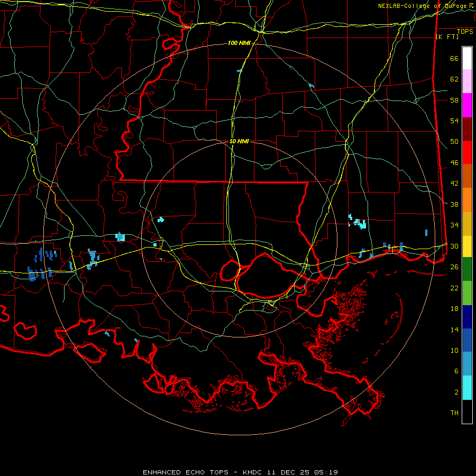476x476 pixels.
Task: Click the medium blue legend swatch
Action: [x=467, y=340]
